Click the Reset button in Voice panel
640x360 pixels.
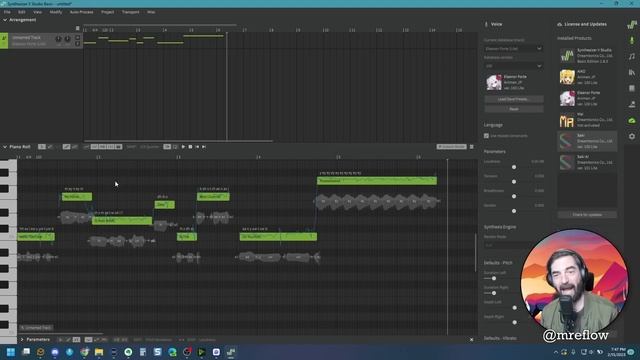coord(513,109)
